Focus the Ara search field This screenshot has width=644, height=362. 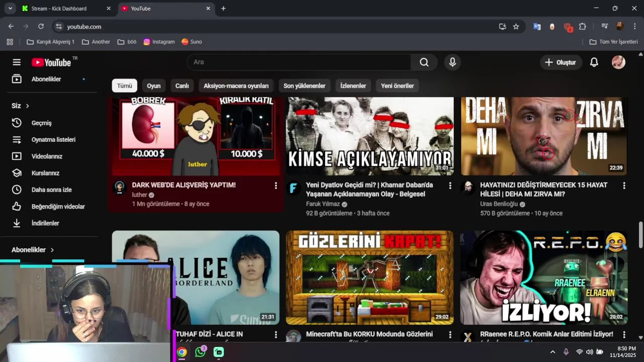[x=299, y=62]
